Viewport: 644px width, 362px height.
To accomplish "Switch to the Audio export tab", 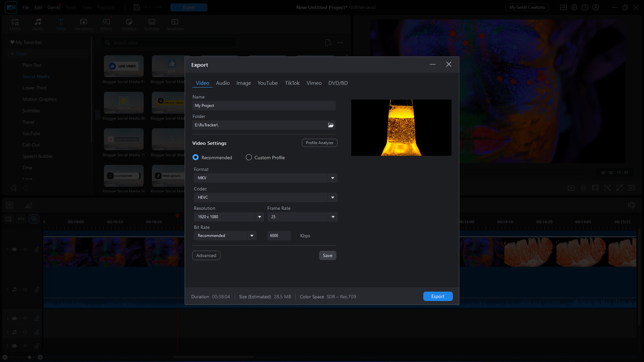I will tap(223, 83).
